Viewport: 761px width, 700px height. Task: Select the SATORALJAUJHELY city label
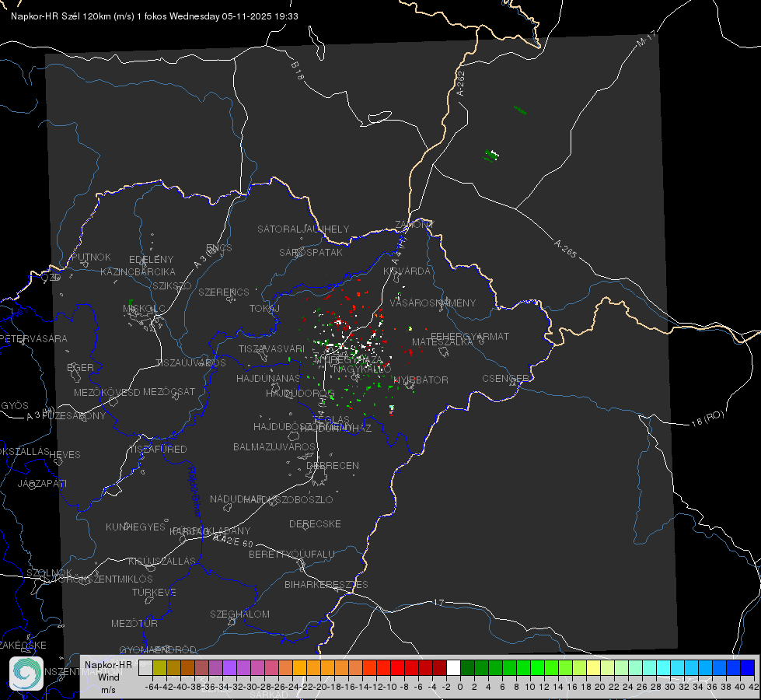(303, 229)
